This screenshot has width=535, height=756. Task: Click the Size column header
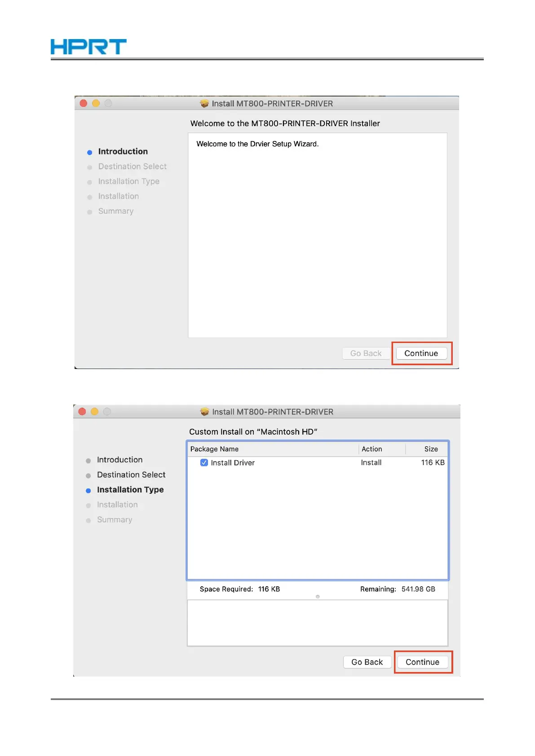click(x=426, y=449)
